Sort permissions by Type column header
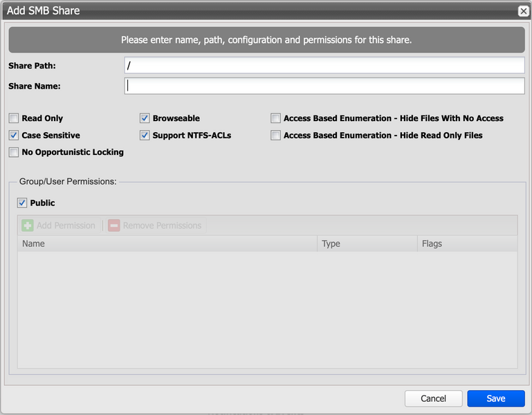 tap(367, 243)
